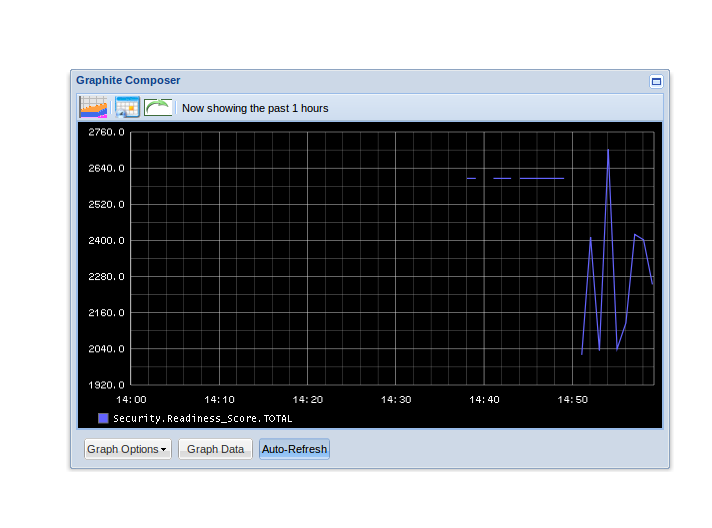Click the blue legend color swatch
This screenshot has height=528, width=712.
[x=103, y=418]
